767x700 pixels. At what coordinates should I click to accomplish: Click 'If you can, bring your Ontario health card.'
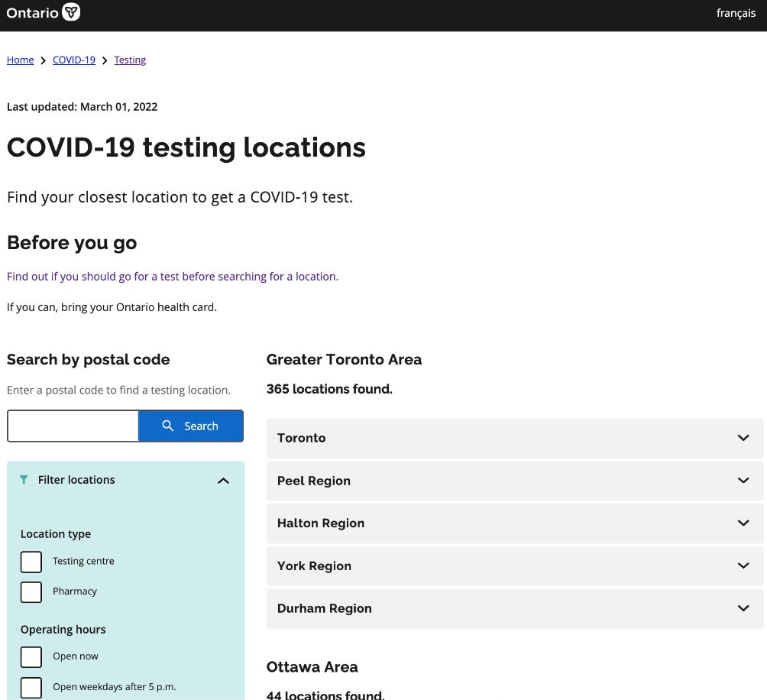tap(112, 307)
